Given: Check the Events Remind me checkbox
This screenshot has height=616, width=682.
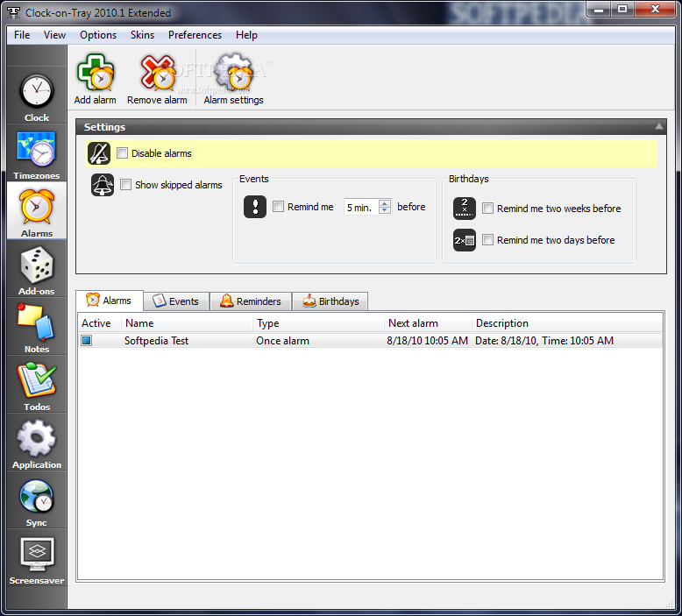Looking at the screenshot, I should pyautogui.click(x=278, y=207).
